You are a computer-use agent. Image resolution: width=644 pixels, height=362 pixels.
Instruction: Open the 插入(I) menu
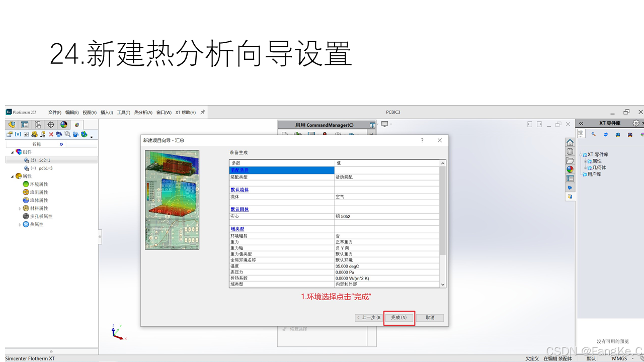[107, 112]
